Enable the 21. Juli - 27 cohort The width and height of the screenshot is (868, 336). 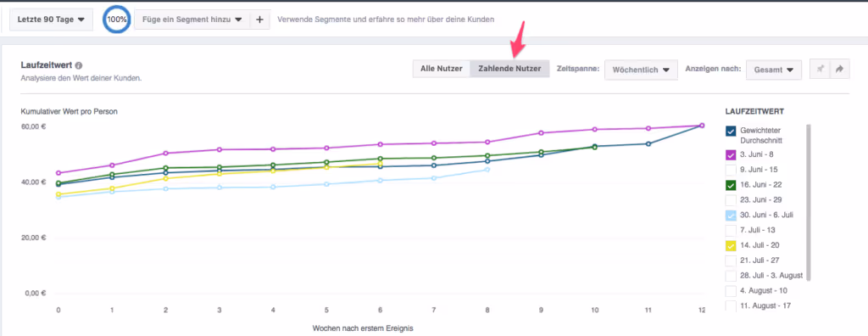(731, 260)
